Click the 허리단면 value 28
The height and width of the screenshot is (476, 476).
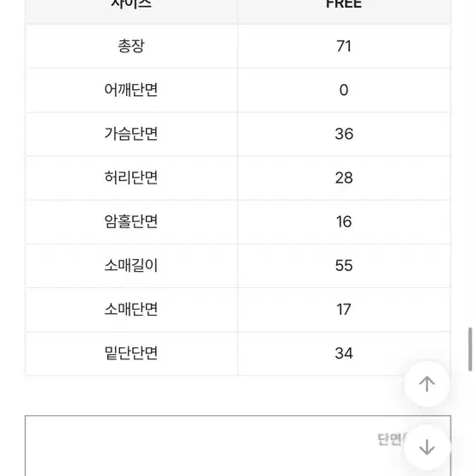(344, 178)
